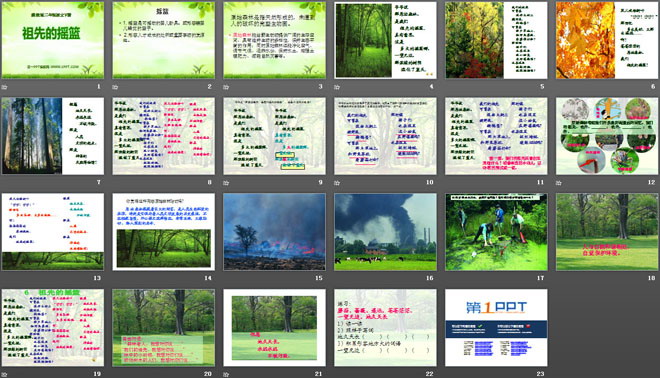Click the transition star icon under slide 21

(226, 374)
